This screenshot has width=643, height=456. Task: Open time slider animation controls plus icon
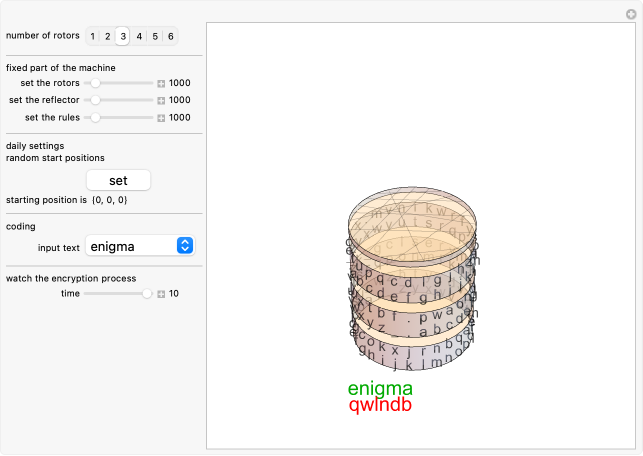pos(161,294)
